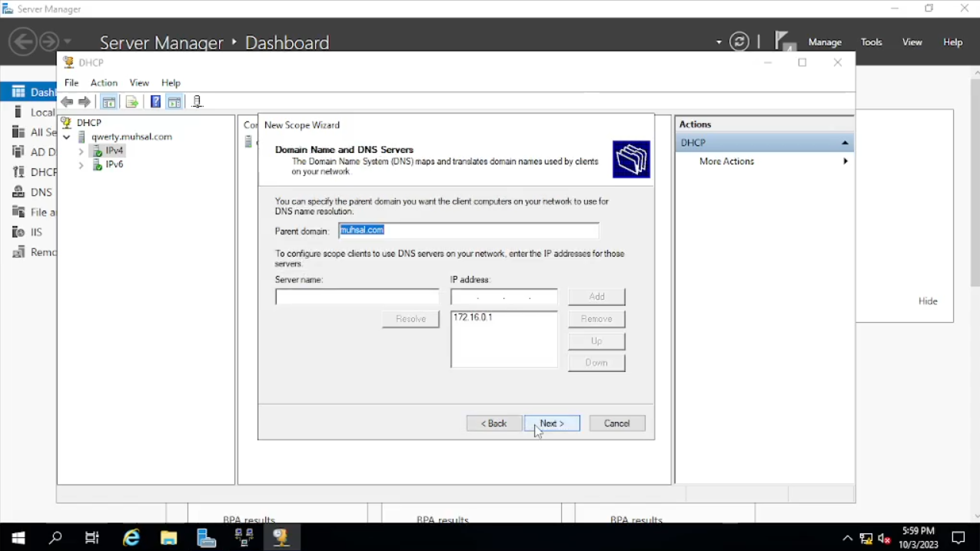Open the Tools menu in Server Manager
The image size is (980, 551).
(871, 42)
